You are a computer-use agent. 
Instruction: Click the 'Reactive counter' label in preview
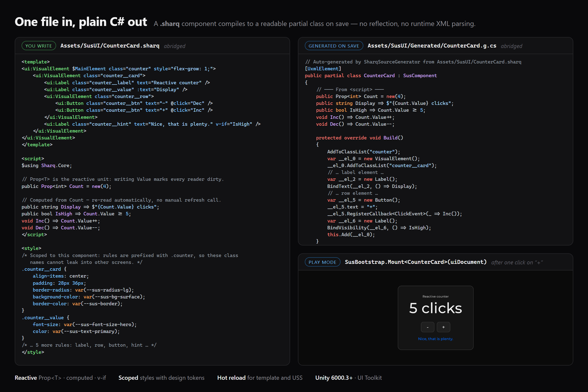436,296
